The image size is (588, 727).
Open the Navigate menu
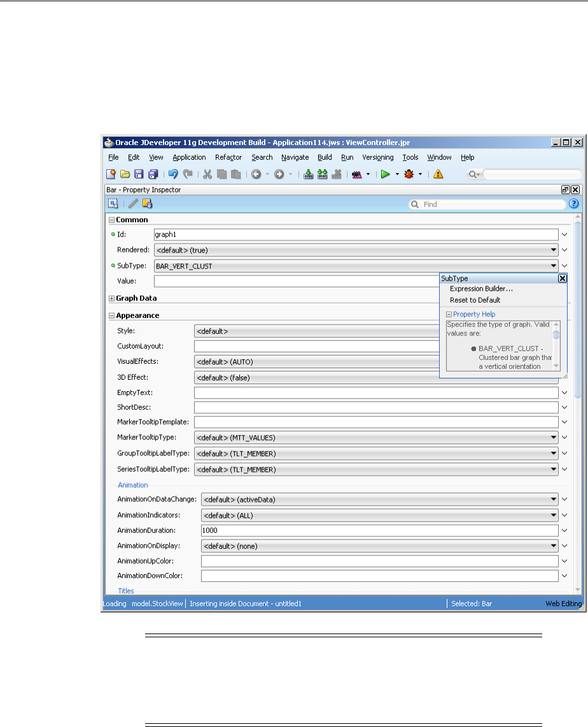295,157
